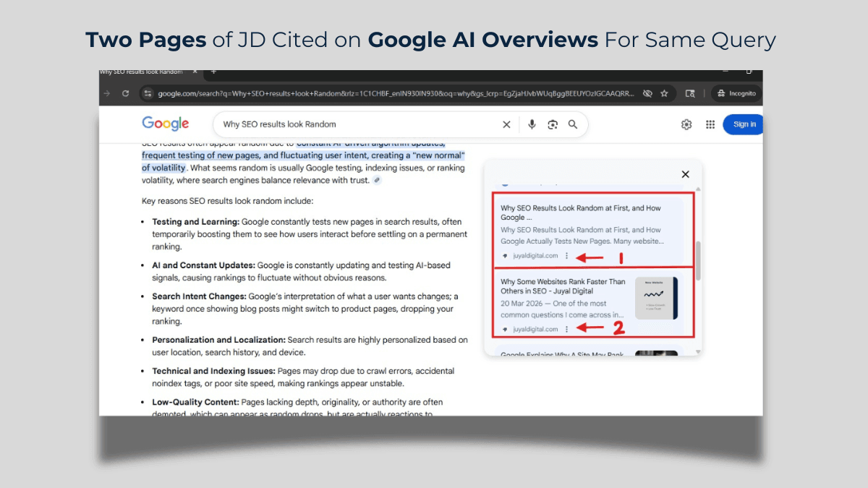Click the Sign in button
This screenshot has height=488, width=868.
[x=744, y=124]
